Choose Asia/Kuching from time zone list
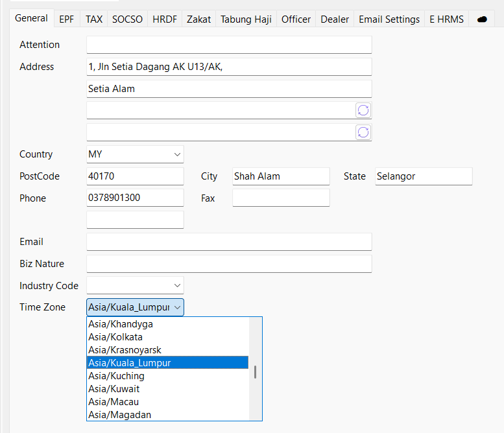 [117, 376]
